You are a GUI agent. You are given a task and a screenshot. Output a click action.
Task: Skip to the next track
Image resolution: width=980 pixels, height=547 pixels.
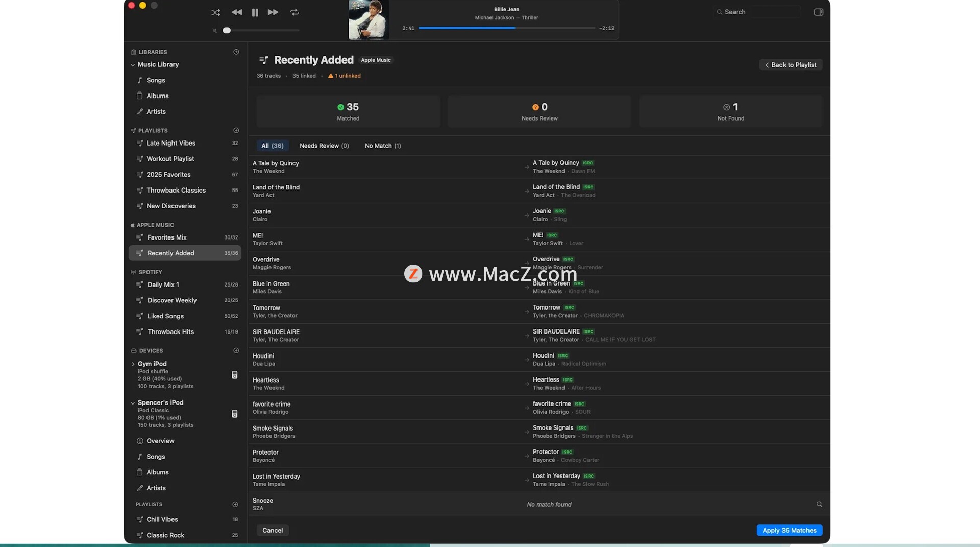point(273,12)
